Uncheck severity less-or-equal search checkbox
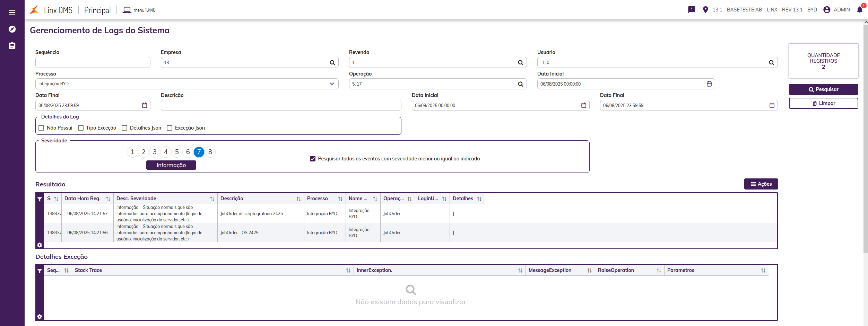 pos(313,159)
